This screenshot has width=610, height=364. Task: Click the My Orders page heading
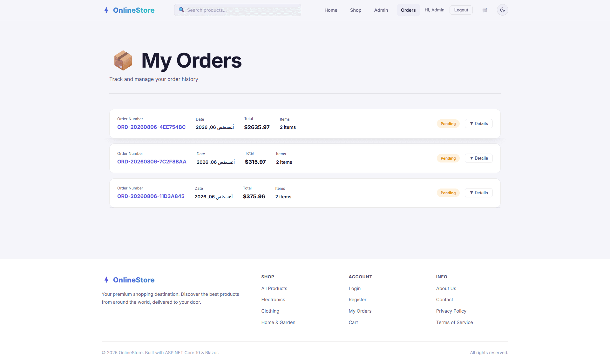click(192, 60)
